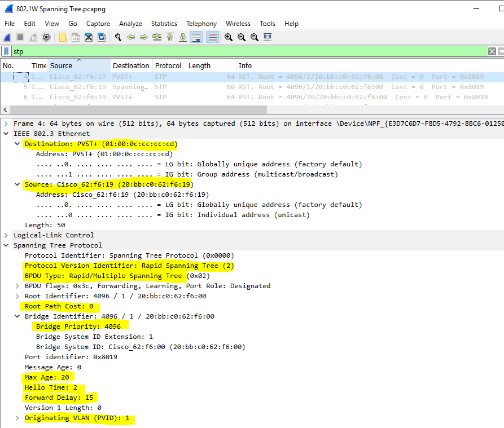Click the open capture file folder icon

click(x=63, y=37)
